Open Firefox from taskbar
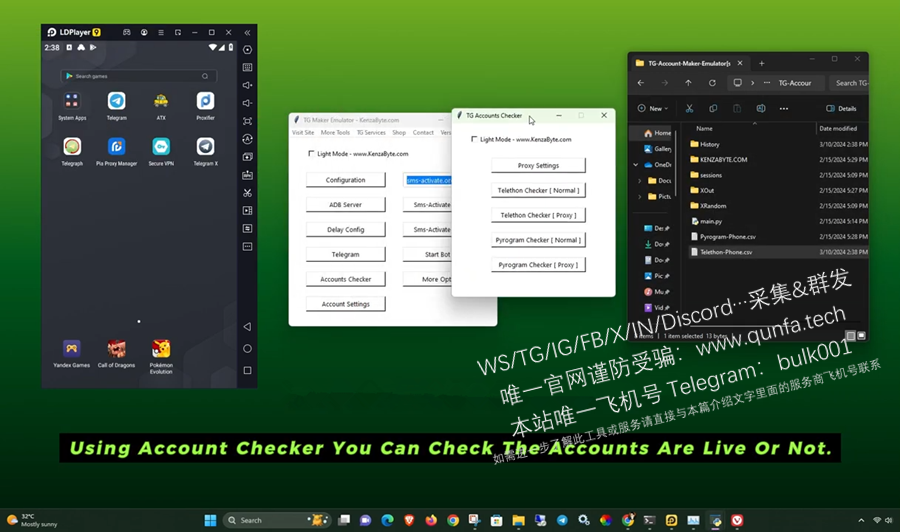Viewport: 900px width, 532px height. click(x=431, y=521)
